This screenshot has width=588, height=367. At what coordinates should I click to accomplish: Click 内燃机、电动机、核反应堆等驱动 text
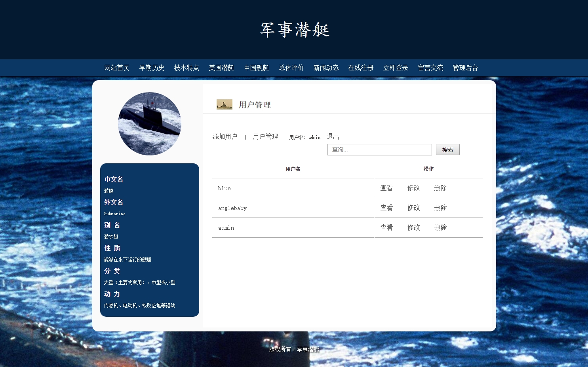[x=139, y=305]
